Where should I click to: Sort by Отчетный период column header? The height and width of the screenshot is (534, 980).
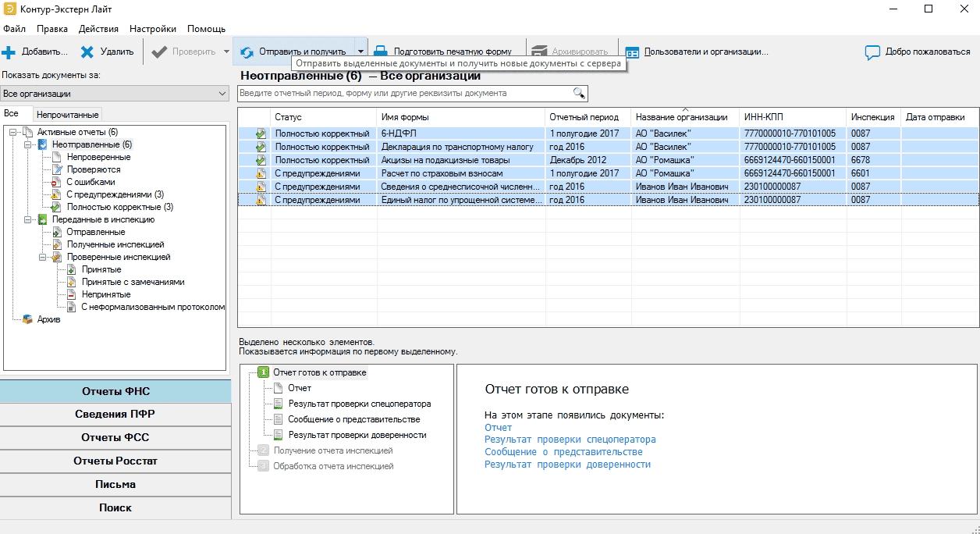tap(584, 117)
